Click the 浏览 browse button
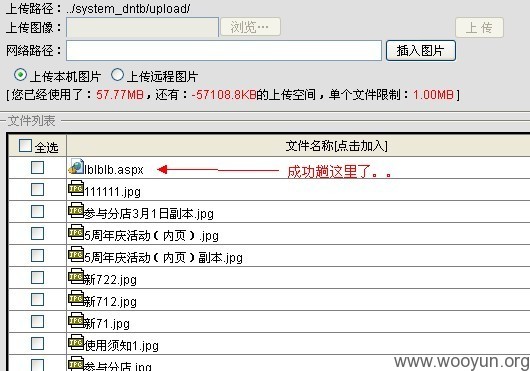Screen dimensions: 530x371 point(250,27)
